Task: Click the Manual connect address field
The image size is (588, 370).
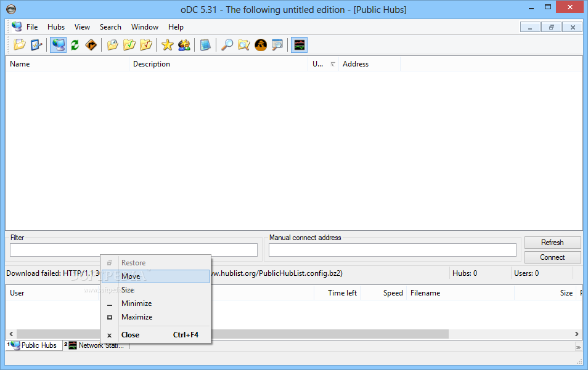Action: [392, 250]
